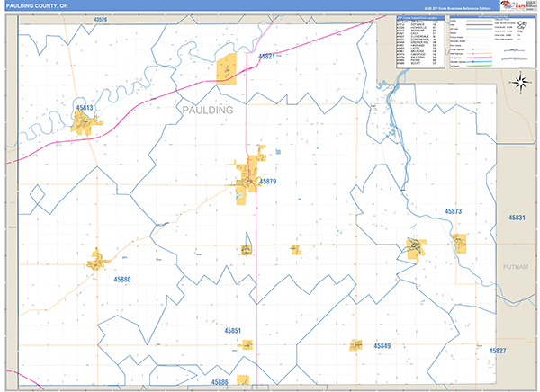Click the yellow city area left of 45879

click(248, 175)
